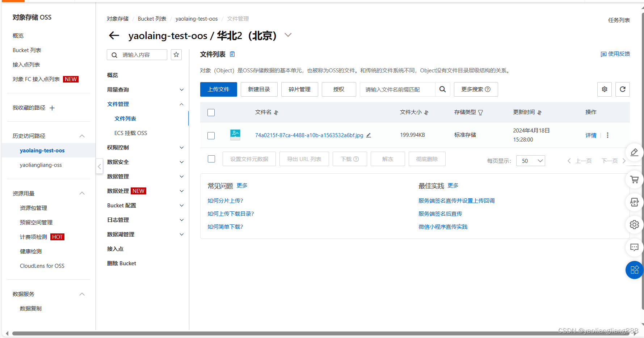644x338 pixels.
Task: Open the three-dot more actions menu
Action: [x=607, y=135]
